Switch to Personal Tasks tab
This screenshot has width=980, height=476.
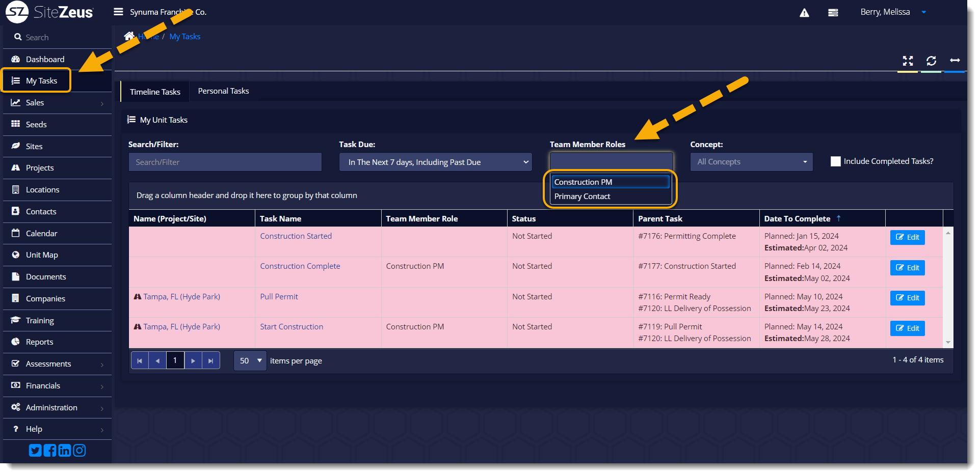(223, 91)
